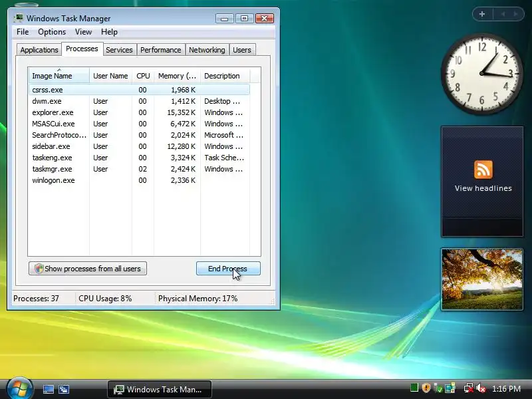Click the sidebar add gadget plus button
532x399 pixels.
(481, 14)
